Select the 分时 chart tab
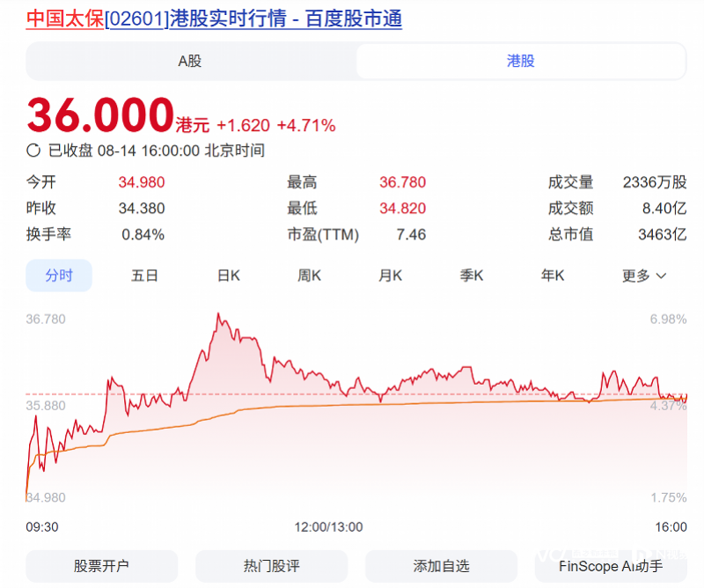The width and height of the screenshot is (704, 588). pos(59,276)
